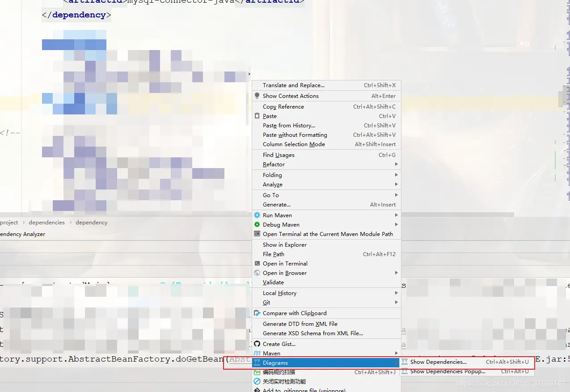
Task: Choose Translate and Replace... from context menu
Action: click(326, 85)
